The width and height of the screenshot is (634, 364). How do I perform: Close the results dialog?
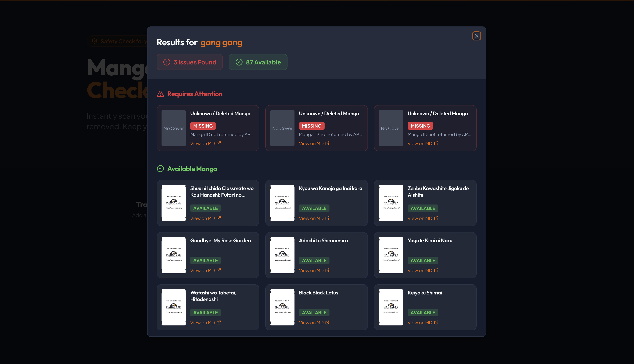pyautogui.click(x=476, y=36)
